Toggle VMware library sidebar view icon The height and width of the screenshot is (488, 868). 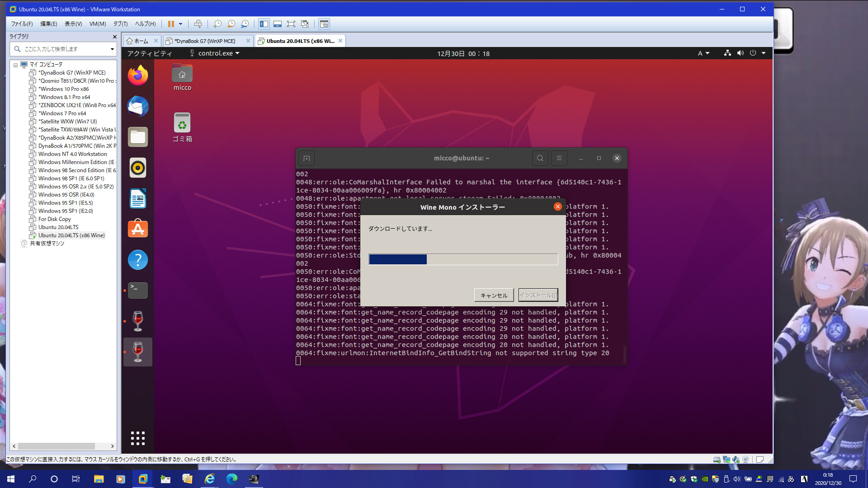coord(264,24)
